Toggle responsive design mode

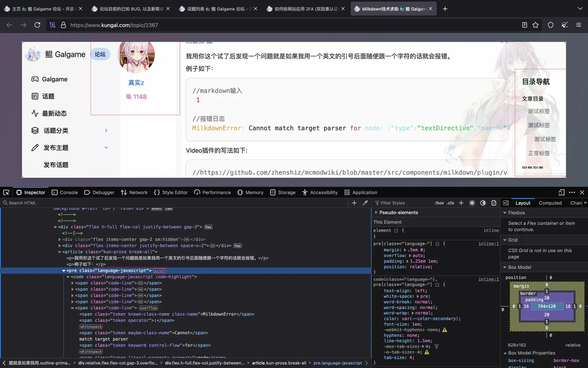pyautogui.click(x=561, y=193)
